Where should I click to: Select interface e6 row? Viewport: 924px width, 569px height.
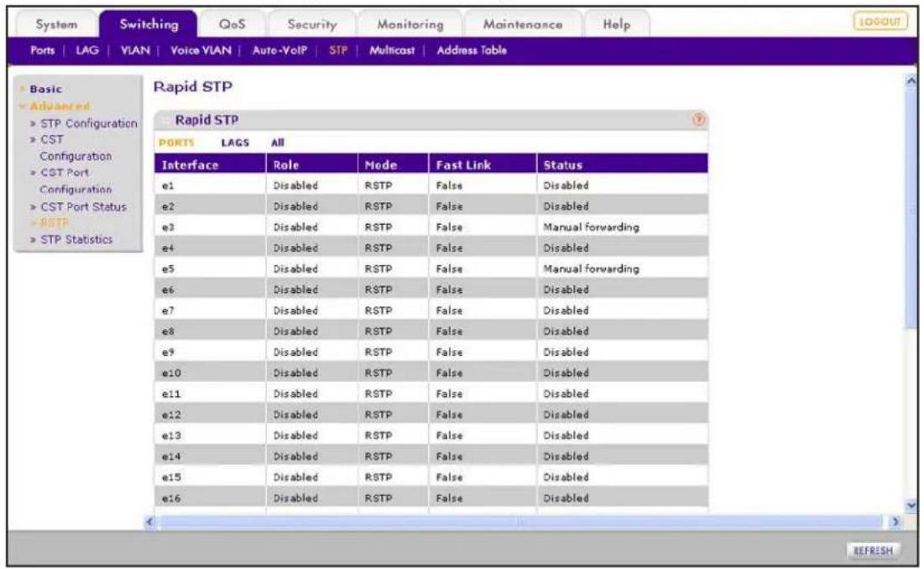pos(431,290)
